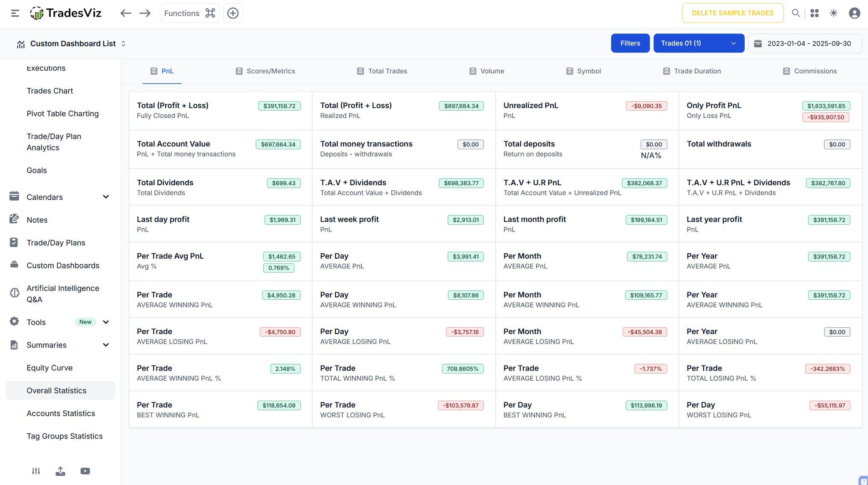The image size is (868, 485).
Task: Click DELETE SAMPLE TRADES button
Action: coord(732,13)
